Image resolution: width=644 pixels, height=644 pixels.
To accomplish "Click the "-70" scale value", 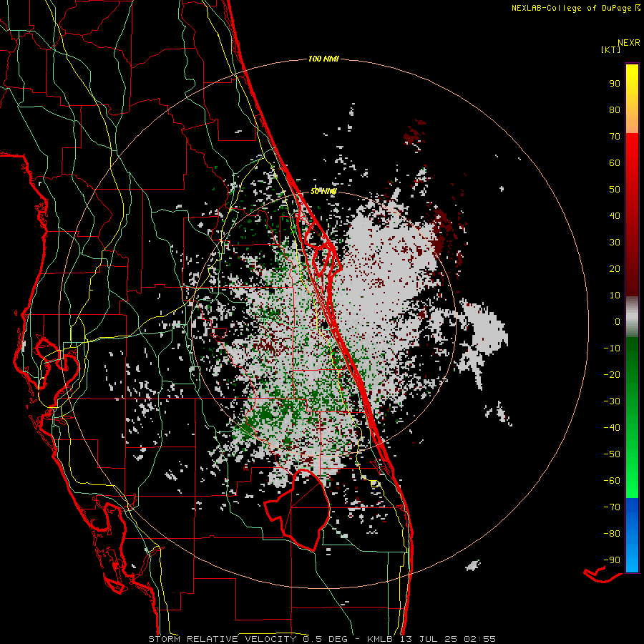I will tap(612, 507).
